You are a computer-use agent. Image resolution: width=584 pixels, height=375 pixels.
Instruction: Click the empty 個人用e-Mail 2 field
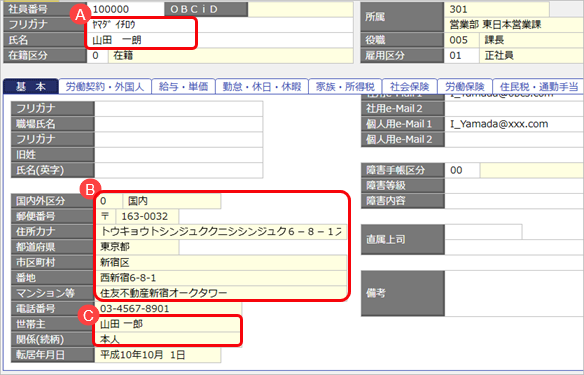[514, 139]
